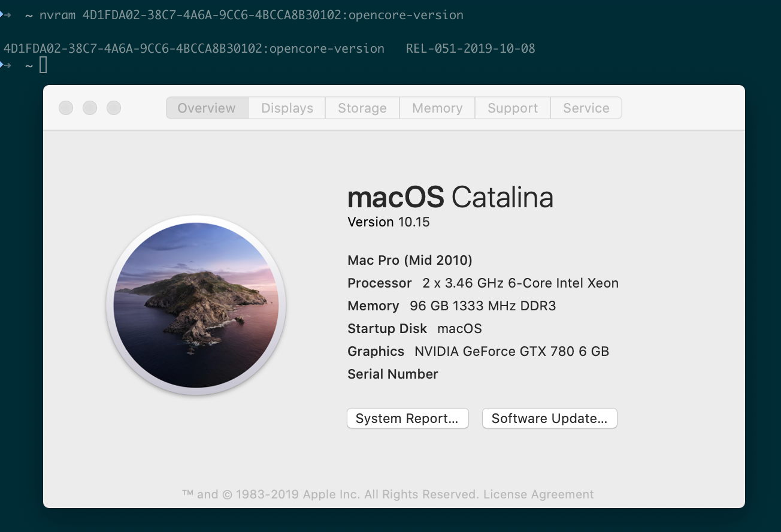Open the Support tab

(x=512, y=108)
